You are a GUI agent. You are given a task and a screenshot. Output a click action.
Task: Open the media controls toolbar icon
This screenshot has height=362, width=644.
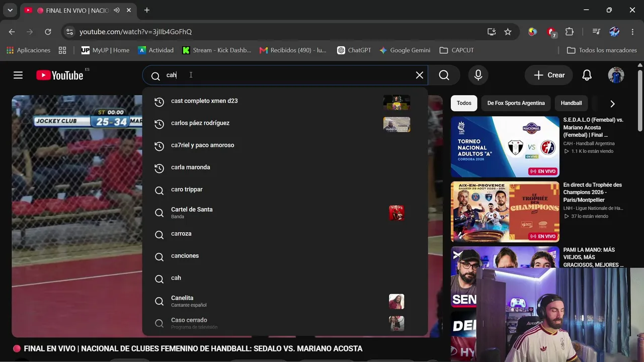tap(596, 32)
